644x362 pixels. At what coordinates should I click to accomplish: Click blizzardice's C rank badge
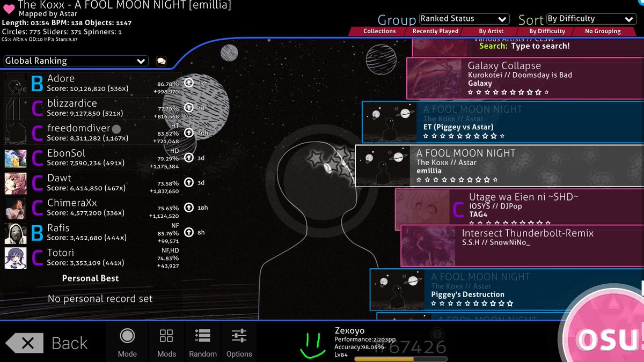tap(37, 108)
